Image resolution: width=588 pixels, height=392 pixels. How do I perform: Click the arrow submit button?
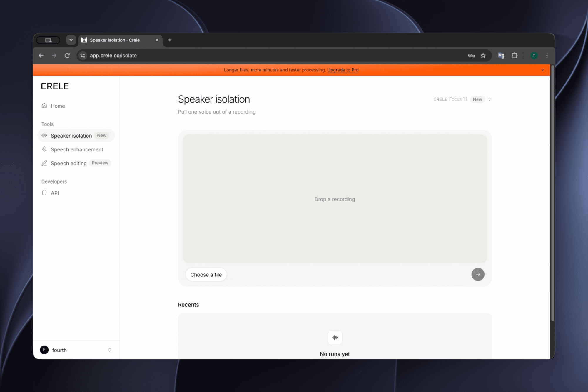point(478,274)
